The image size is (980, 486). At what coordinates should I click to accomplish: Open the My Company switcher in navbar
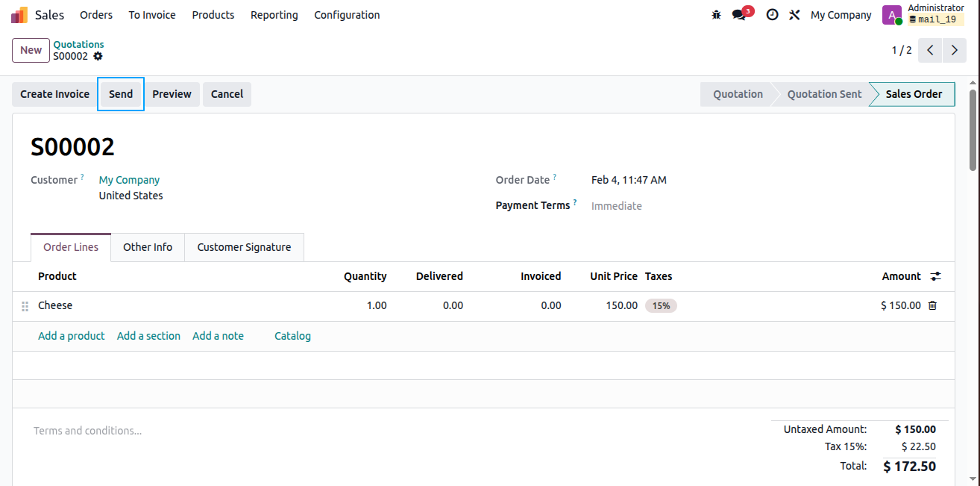(841, 15)
